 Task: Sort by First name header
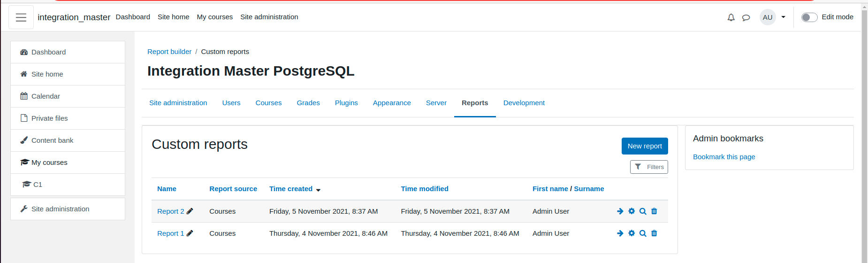[x=550, y=189]
